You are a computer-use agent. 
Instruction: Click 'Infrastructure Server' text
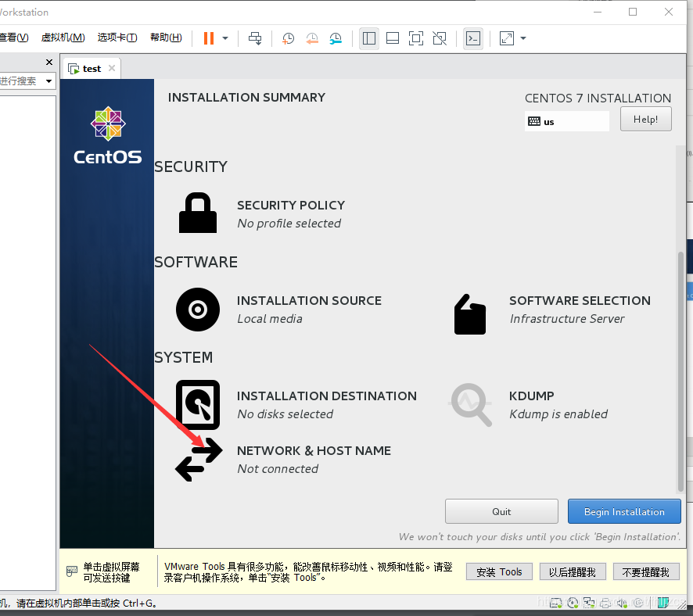point(567,319)
